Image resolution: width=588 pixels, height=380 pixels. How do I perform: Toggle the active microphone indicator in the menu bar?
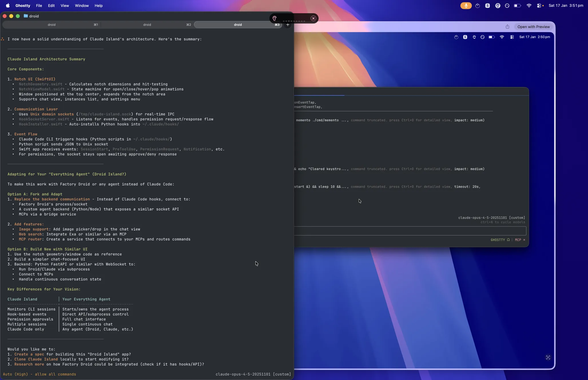(x=466, y=5)
